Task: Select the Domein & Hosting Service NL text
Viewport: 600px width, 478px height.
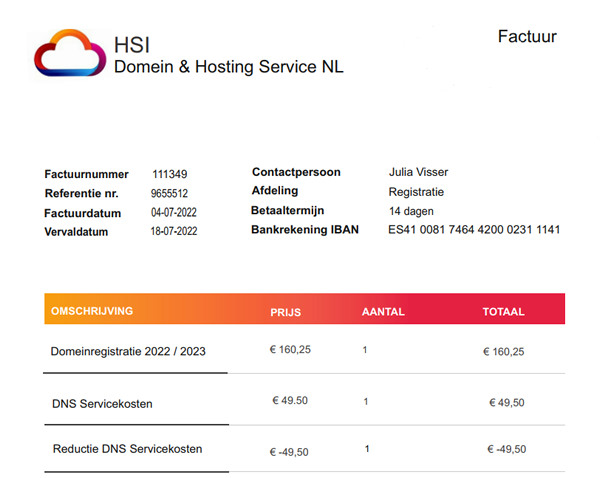Action: (x=228, y=67)
